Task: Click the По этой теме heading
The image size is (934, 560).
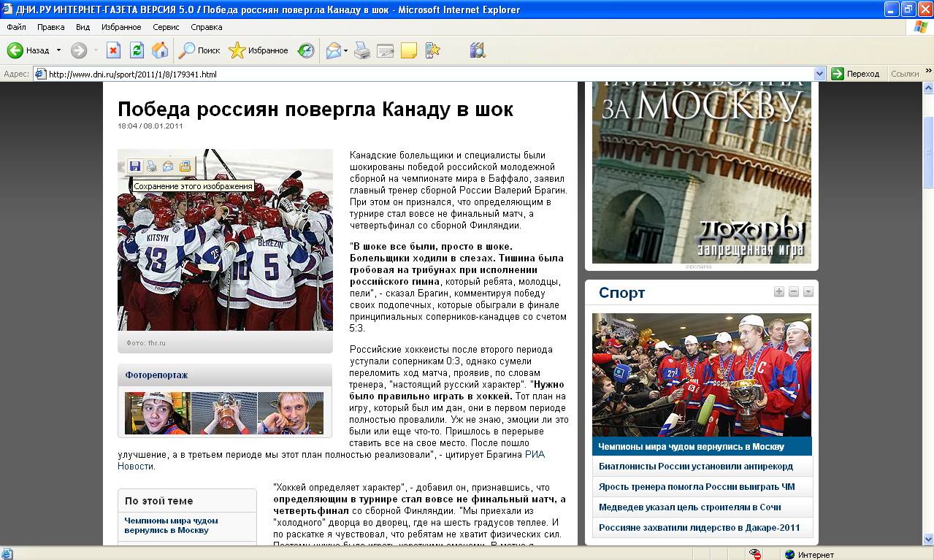Action: 159,501
